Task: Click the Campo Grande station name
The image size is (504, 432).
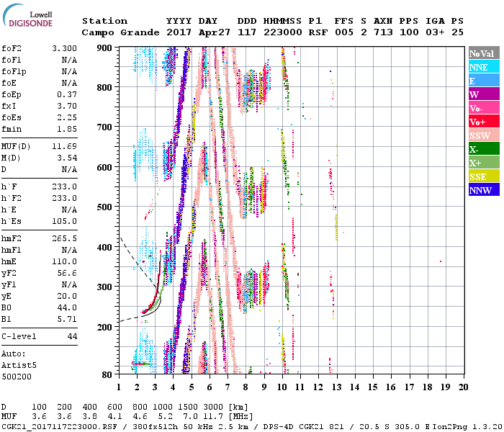Action: 120,32
